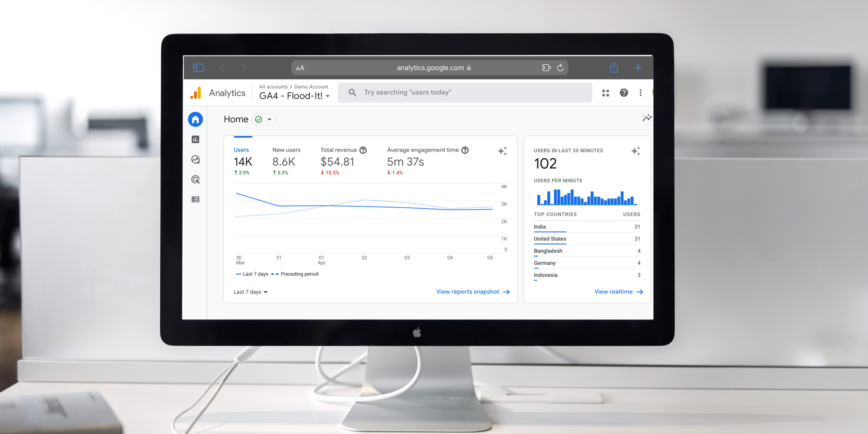
Task: Click the users per minute bar chart
Action: (x=587, y=197)
